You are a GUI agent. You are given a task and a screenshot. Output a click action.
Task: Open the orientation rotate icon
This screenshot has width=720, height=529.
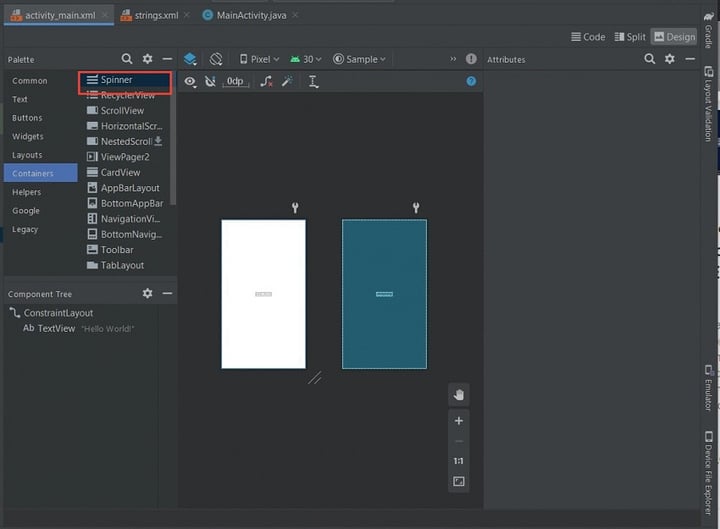click(216, 59)
